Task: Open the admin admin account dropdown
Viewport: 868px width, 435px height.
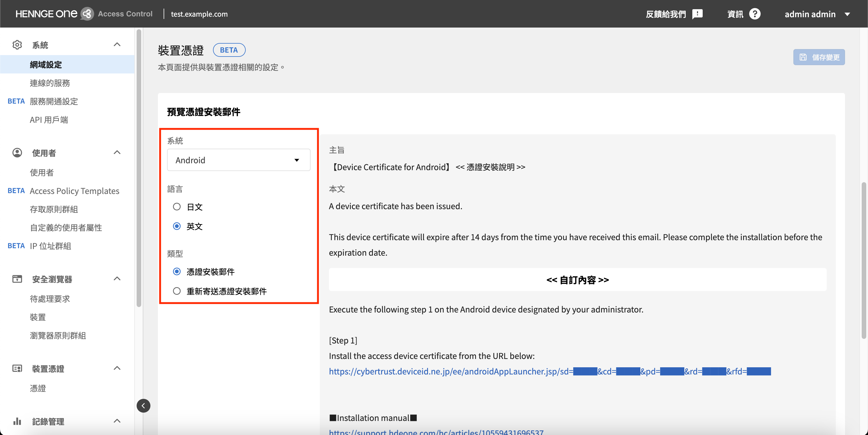Action: (x=817, y=14)
